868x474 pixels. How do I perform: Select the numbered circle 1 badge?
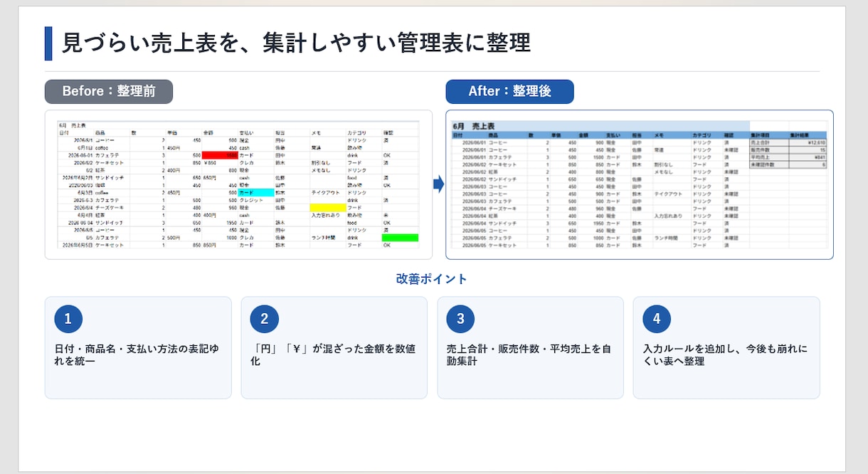point(68,319)
